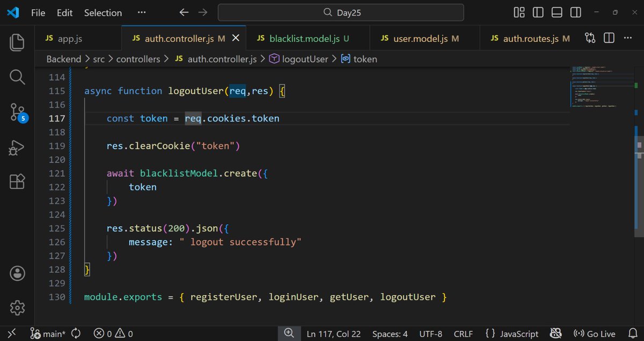The width and height of the screenshot is (644, 341).
Task: Switch to the app.js tab
Action: click(78, 39)
